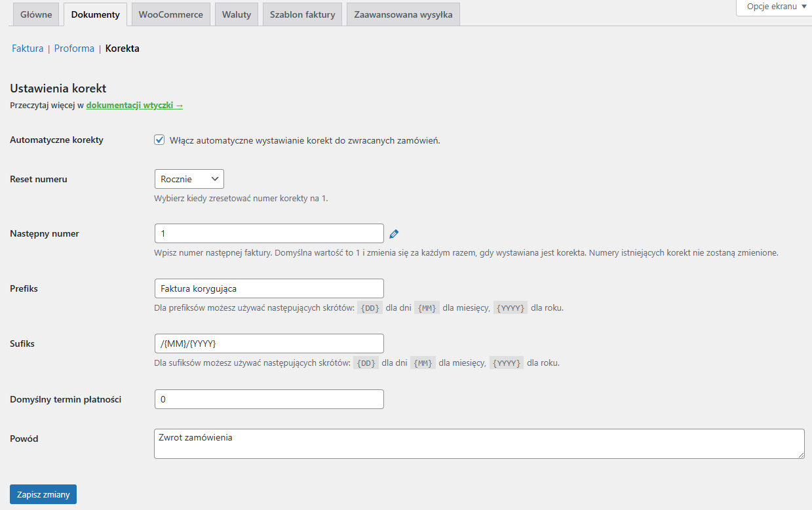Click the pencil edit icon beside Następny numer
The image size is (812, 510).
click(394, 234)
